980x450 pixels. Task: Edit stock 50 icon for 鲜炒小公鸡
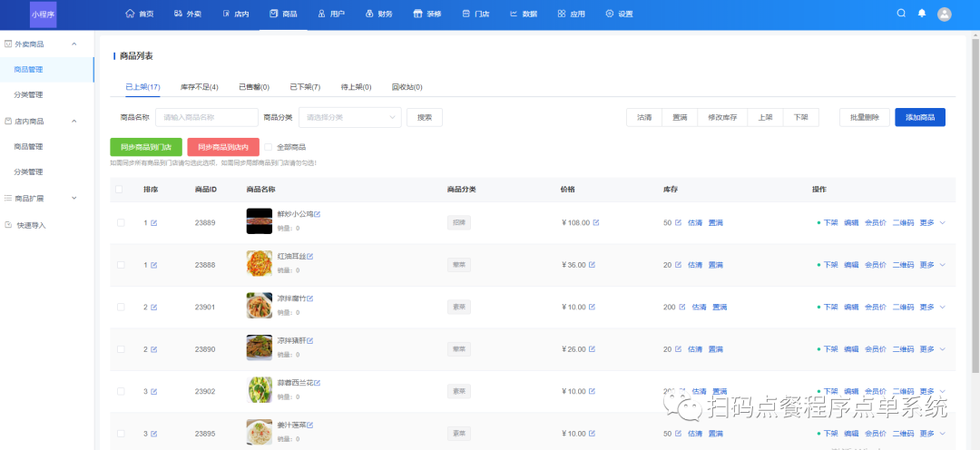(x=678, y=222)
